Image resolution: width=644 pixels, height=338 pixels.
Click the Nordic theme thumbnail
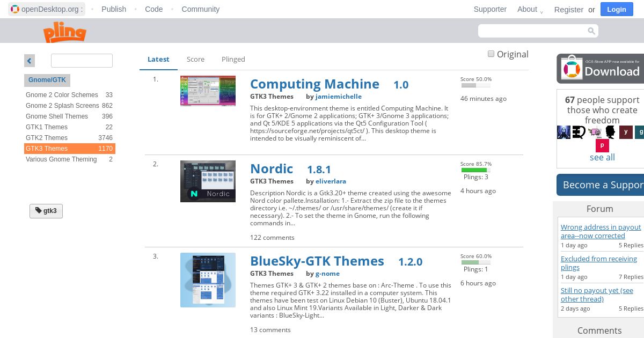pyautogui.click(x=208, y=181)
